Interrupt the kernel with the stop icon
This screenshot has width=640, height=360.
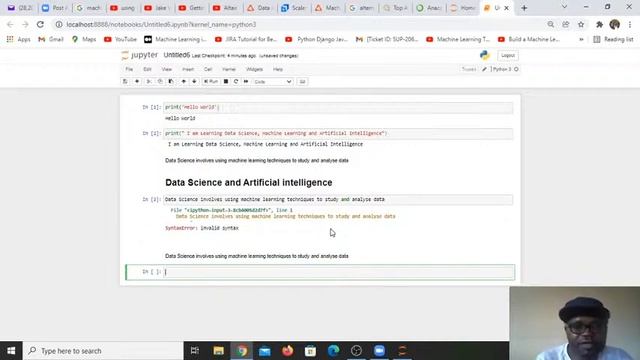pos(226,82)
